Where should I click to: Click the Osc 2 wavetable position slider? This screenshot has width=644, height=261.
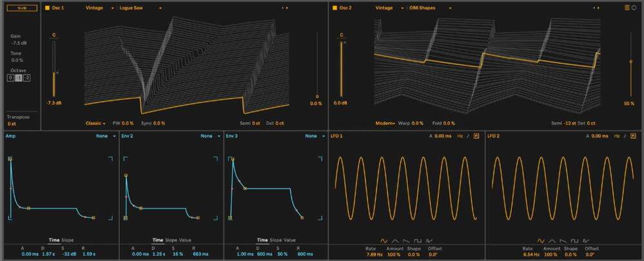pos(630,62)
